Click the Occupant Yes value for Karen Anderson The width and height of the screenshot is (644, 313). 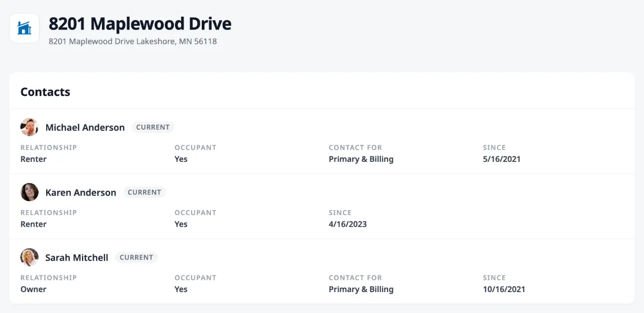click(x=180, y=224)
